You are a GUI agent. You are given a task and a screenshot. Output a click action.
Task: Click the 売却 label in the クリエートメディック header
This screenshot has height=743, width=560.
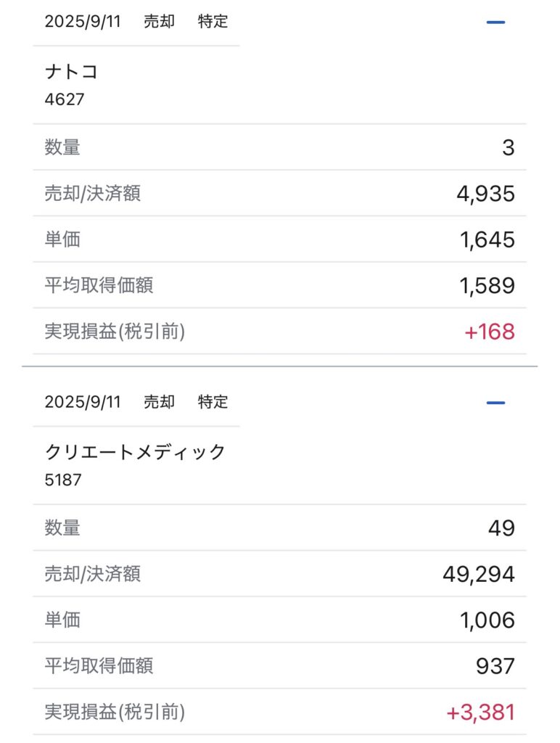coord(159,402)
